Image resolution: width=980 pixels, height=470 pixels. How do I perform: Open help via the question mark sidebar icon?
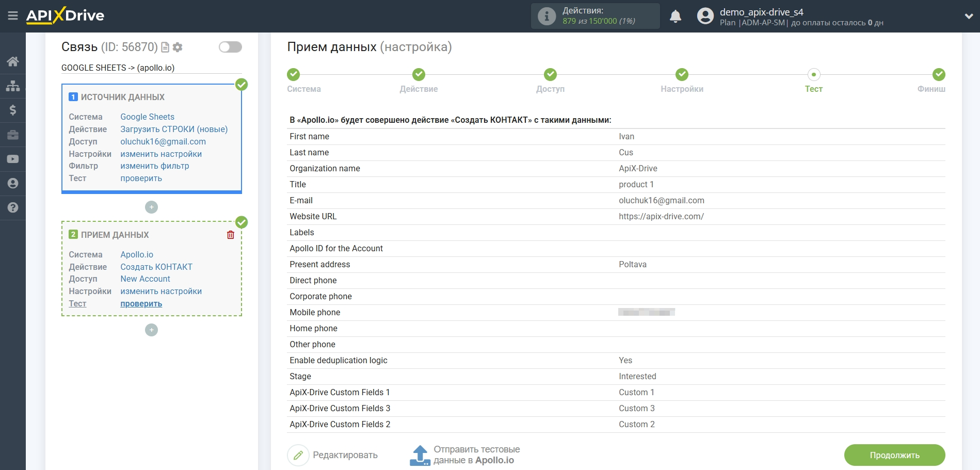tap(13, 208)
